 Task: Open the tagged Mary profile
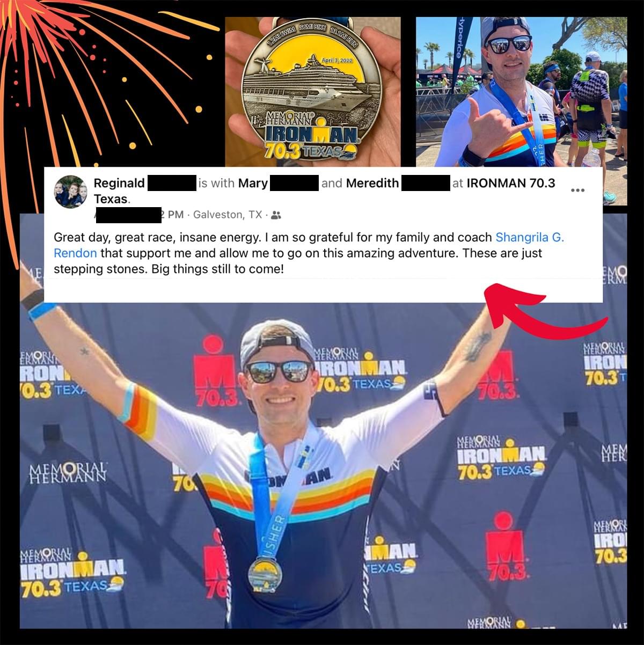253,183
